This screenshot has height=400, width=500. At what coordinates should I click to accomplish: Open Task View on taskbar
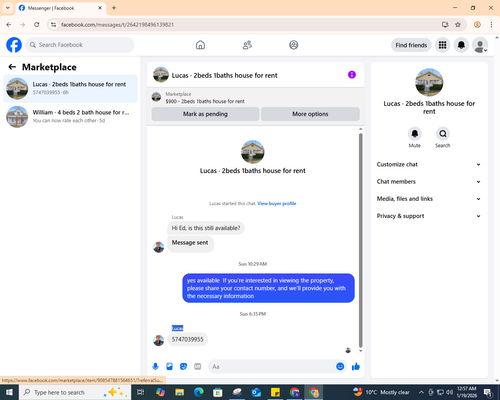coord(141,392)
